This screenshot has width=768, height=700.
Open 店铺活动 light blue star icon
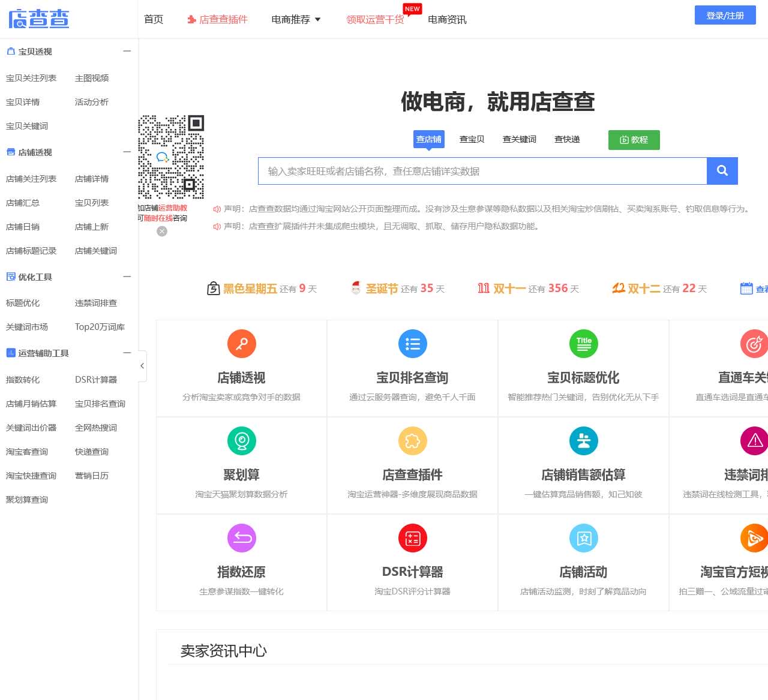pos(584,538)
